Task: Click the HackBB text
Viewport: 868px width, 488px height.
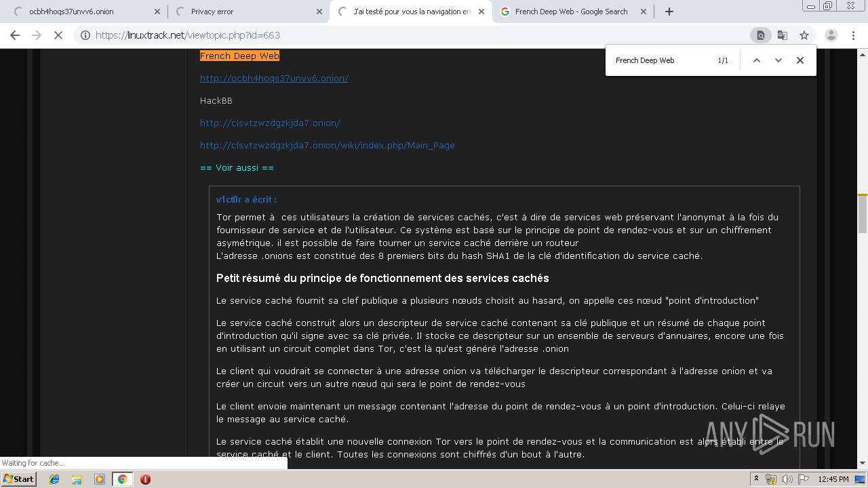Action: click(x=216, y=100)
